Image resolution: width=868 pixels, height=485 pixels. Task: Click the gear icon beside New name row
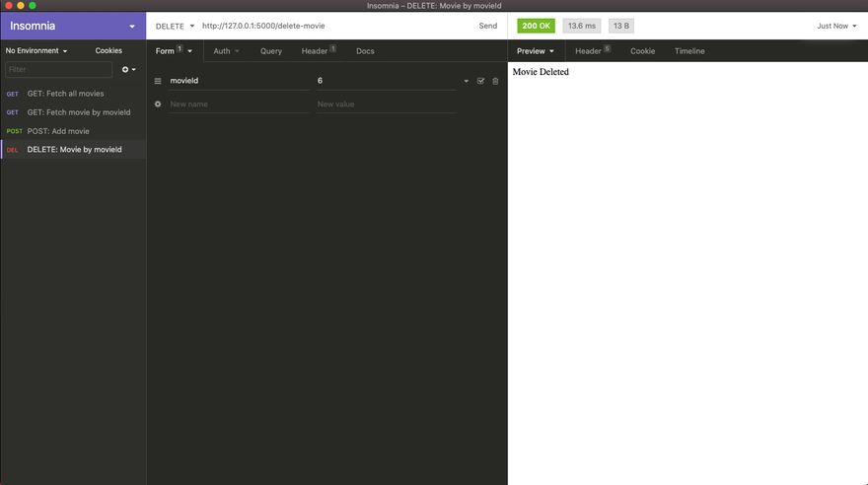coord(158,104)
